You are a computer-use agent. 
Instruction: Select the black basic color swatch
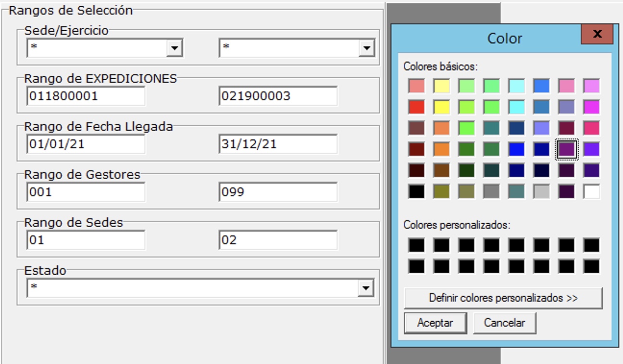[416, 192]
